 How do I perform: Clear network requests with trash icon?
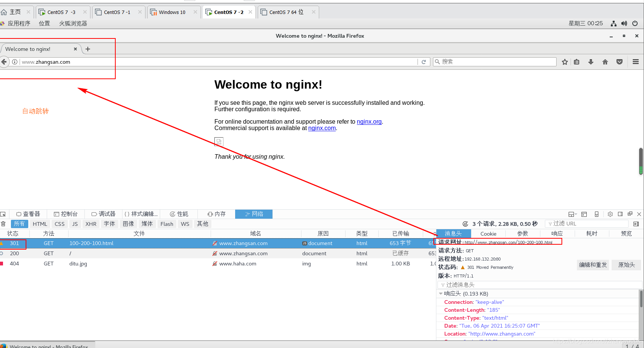[x=3, y=224]
